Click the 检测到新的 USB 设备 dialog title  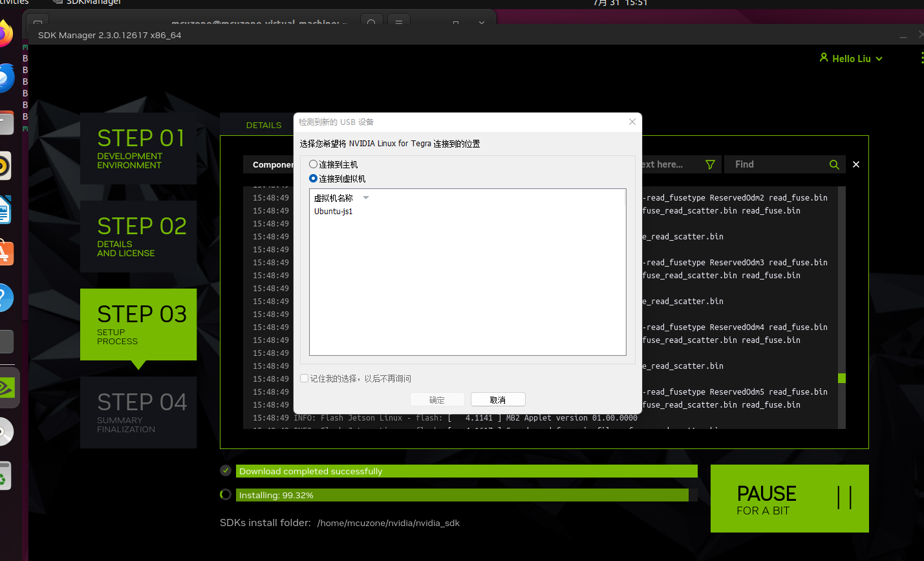pos(336,122)
